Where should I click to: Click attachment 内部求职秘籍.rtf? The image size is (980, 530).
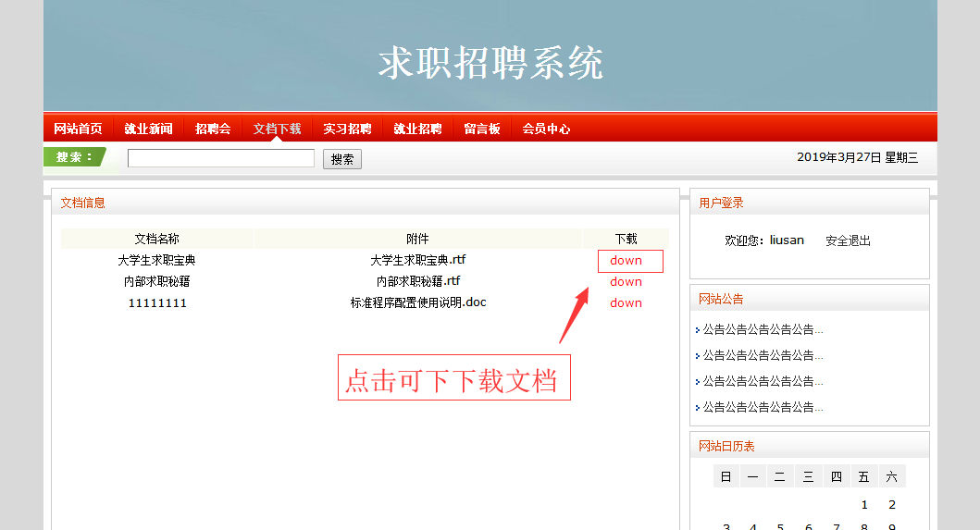pos(418,281)
